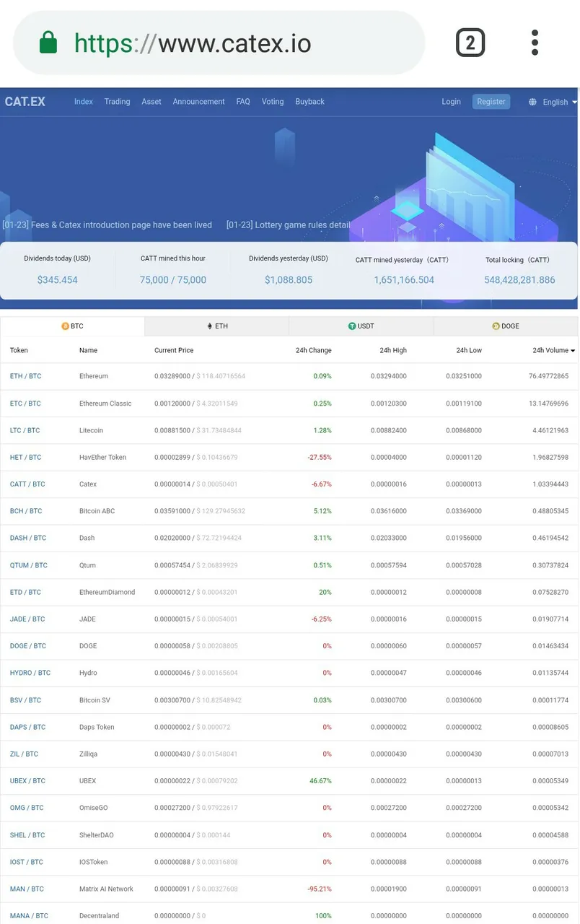Open the JADE / BTC pair
This screenshot has height=924, width=580.
pos(27,619)
